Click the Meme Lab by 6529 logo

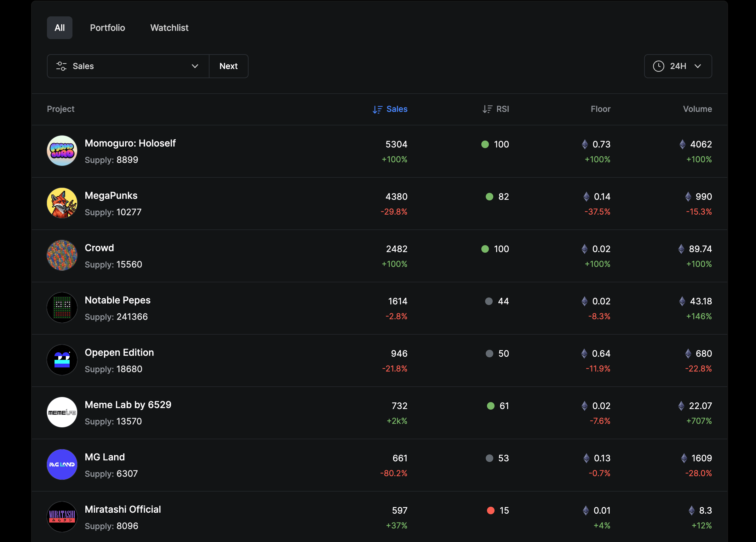(62, 412)
